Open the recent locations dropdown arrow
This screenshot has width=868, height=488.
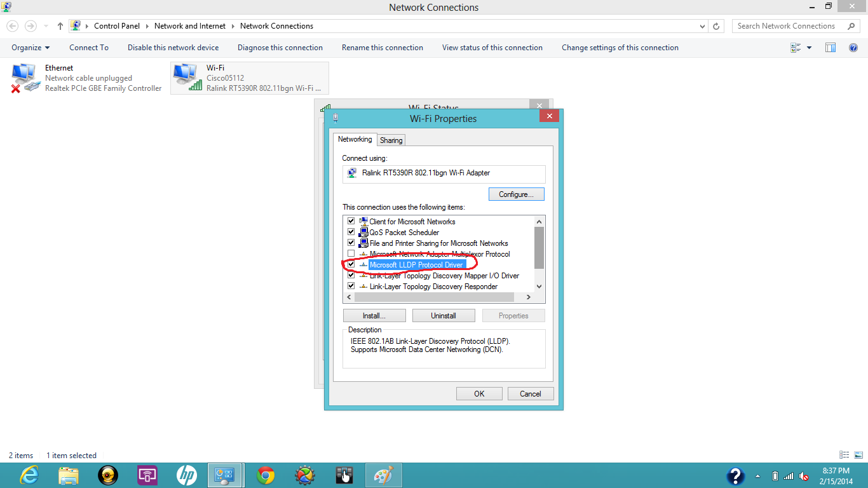pos(46,26)
